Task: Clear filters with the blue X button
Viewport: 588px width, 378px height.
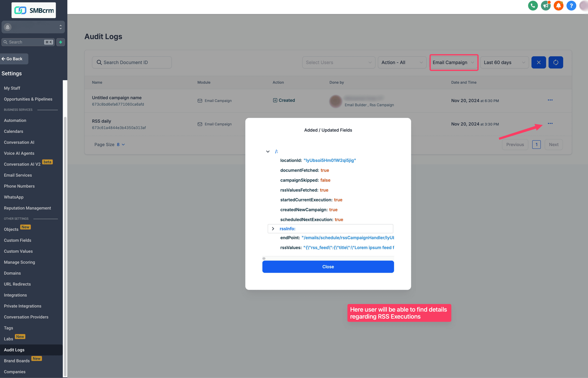Action: pos(538,62)
